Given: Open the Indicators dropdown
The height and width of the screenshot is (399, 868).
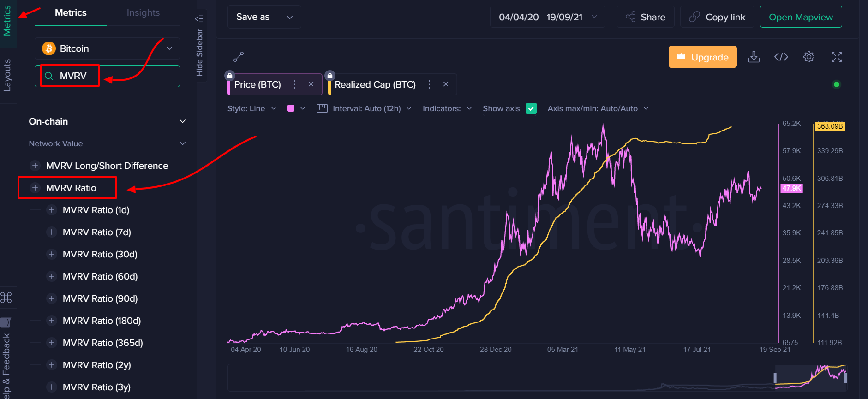Looking at the screenshot, I should coord(448,108).
